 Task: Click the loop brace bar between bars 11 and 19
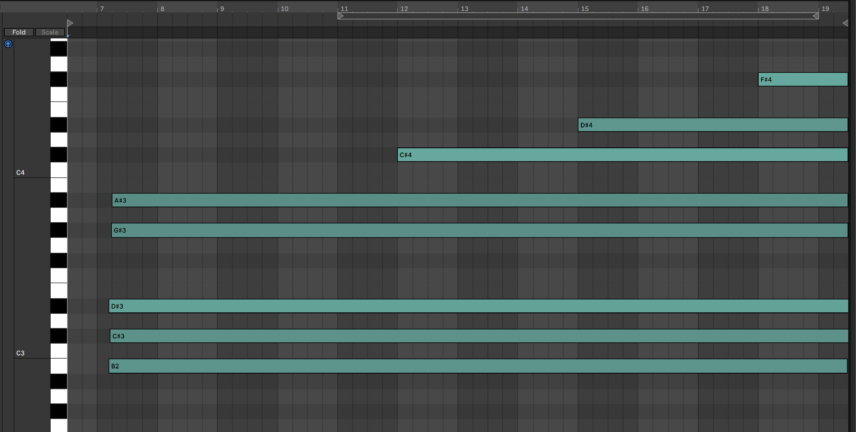coord(578,16)
